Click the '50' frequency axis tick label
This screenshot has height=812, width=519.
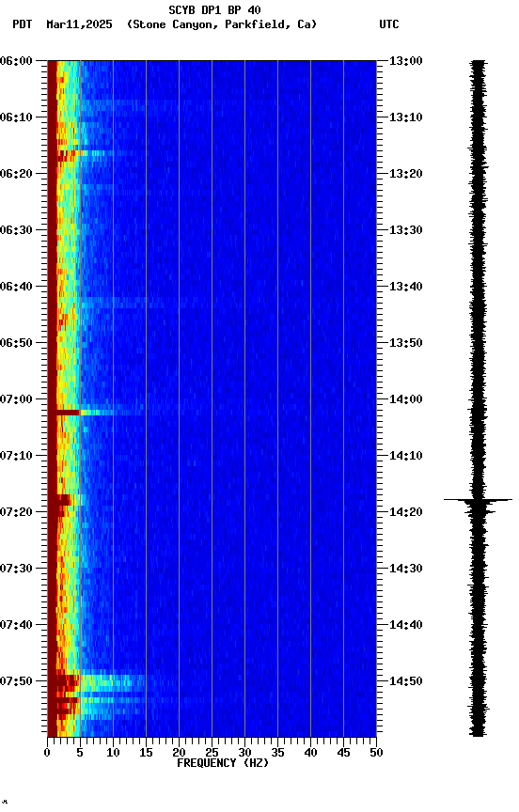376,753
